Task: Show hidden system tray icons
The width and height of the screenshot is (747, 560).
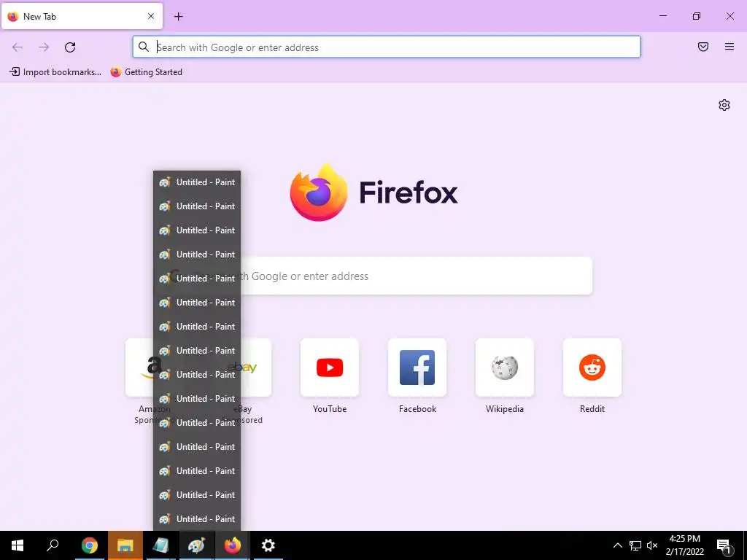Action: pyautogui.click(x=617, y=545)
